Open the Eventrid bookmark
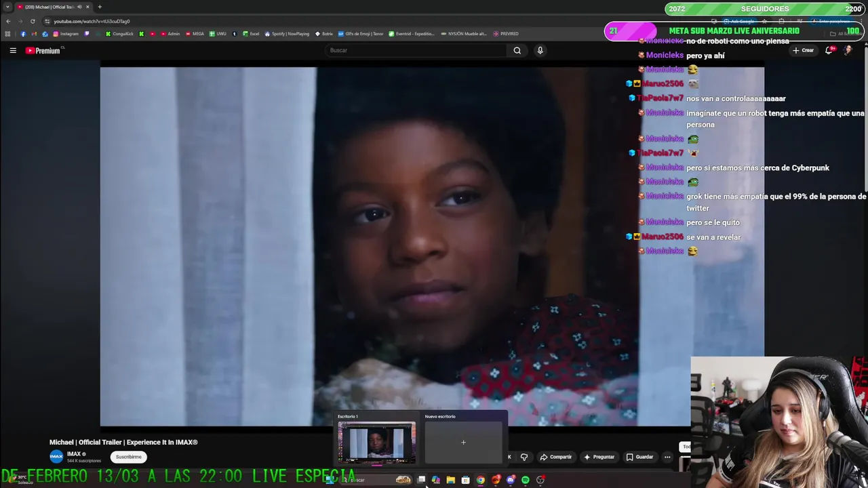 click(411, 34)
